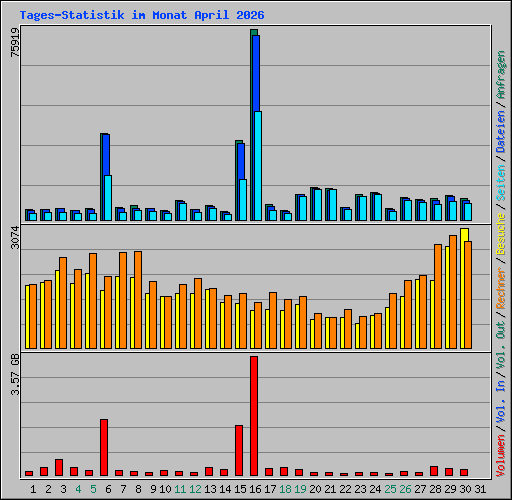Click the middle axis value 3074
The height and width of the screenshot is (500, 512).
pyautogui.click(x=15, y=237)
